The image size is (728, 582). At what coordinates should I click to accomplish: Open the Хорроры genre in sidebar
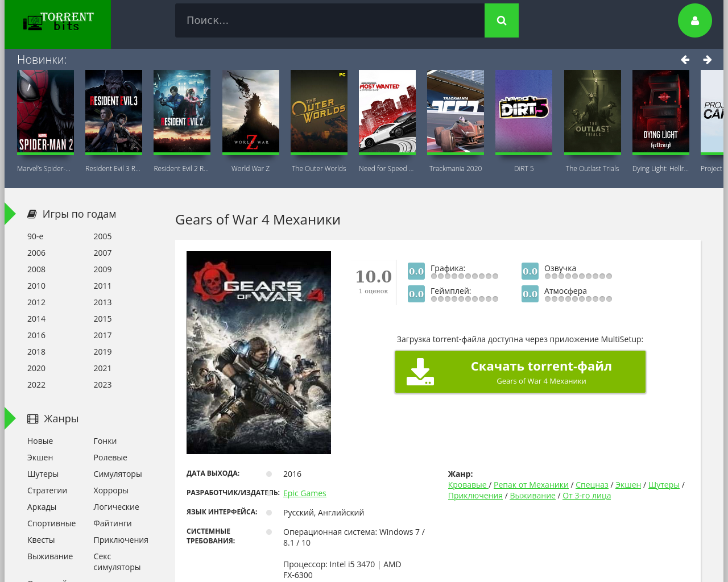111,490
